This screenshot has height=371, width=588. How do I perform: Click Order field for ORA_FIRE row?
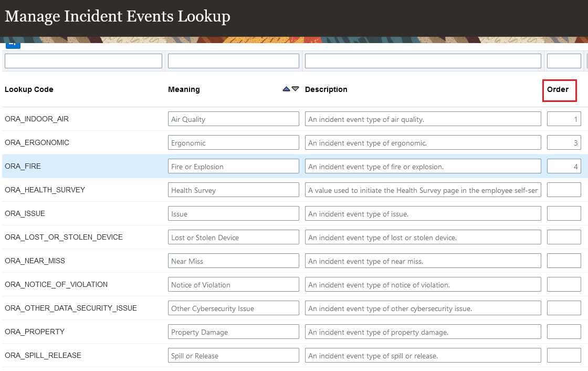[564, 167]
